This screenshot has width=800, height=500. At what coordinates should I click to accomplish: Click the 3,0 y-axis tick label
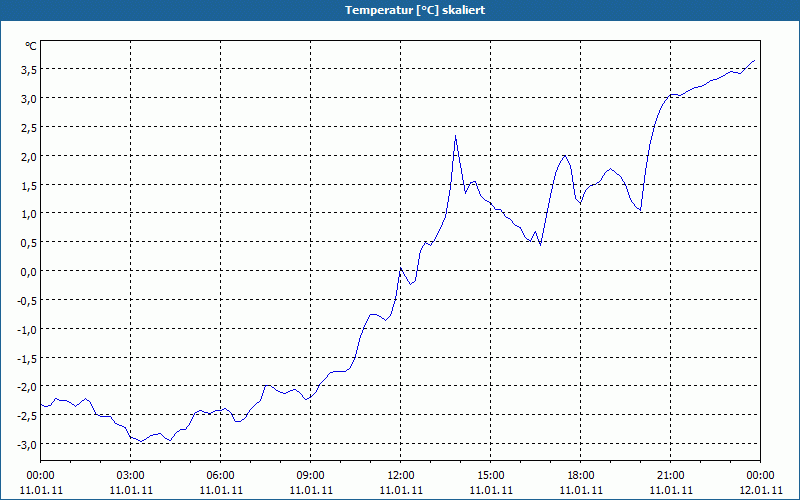28,98
